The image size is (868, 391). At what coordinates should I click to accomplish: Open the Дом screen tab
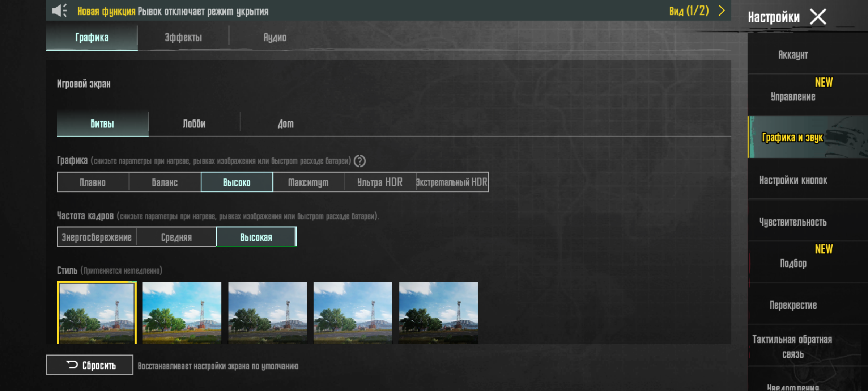pyautogui.click(x=285, y=124)
